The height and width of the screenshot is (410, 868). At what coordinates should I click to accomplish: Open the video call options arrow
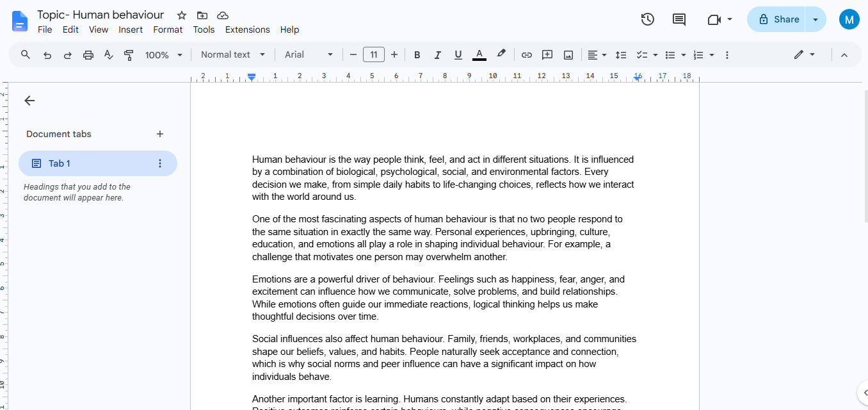(x=730, y=19)
